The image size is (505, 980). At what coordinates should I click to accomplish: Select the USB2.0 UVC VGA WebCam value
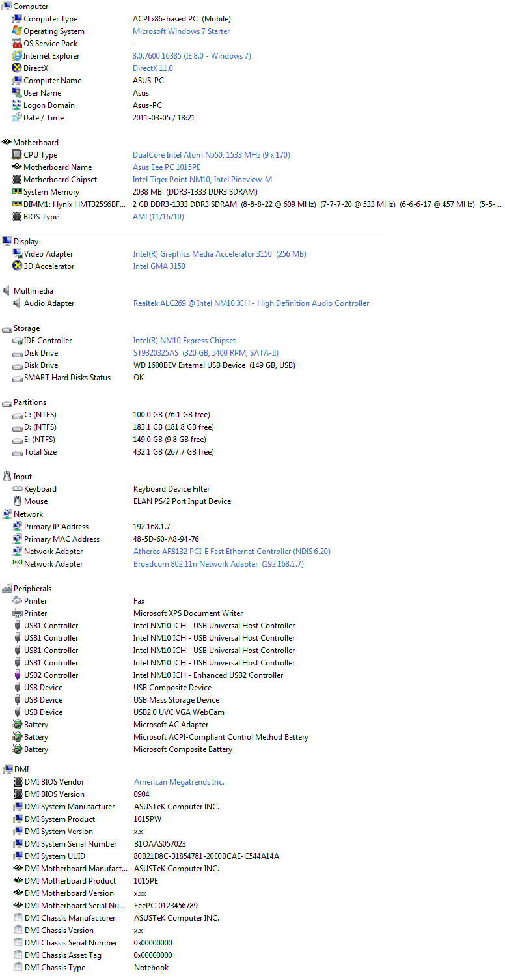point(179,712)
